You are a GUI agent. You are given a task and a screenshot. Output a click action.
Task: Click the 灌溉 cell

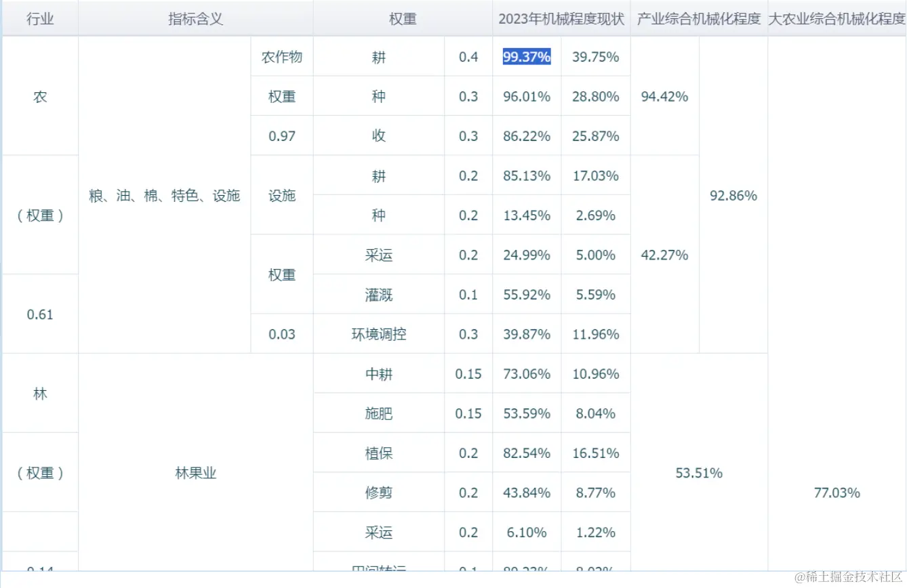379,295
